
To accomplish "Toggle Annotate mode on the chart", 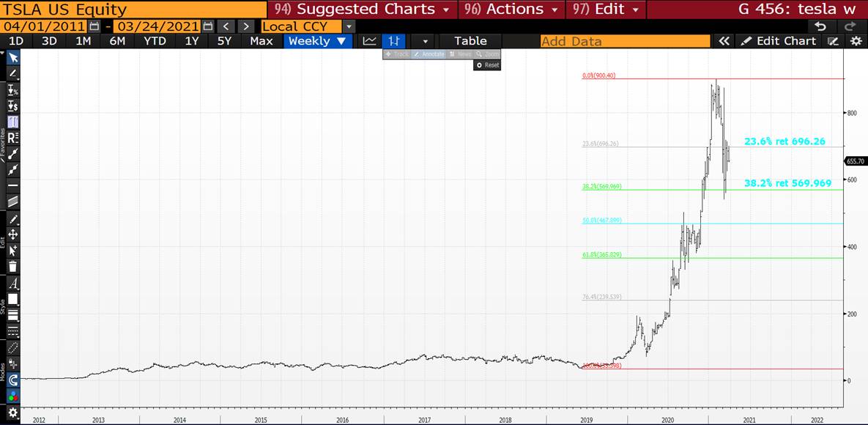I will pyautogui.click(x=429, y=54).
